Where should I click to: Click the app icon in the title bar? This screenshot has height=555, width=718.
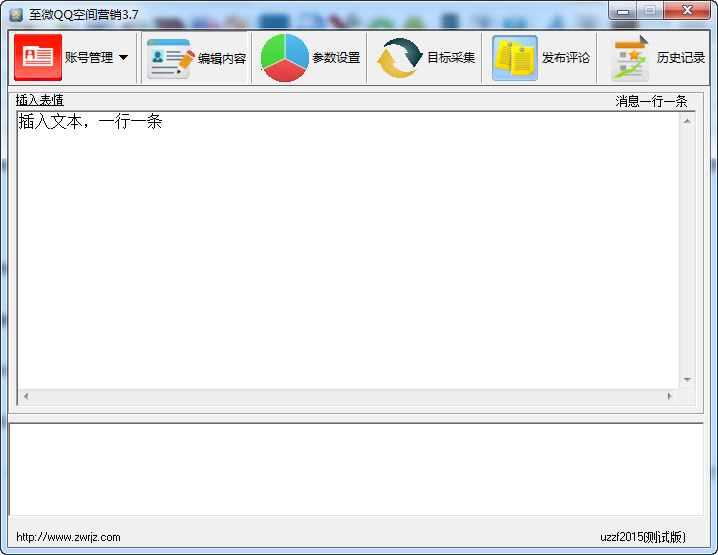16,15
